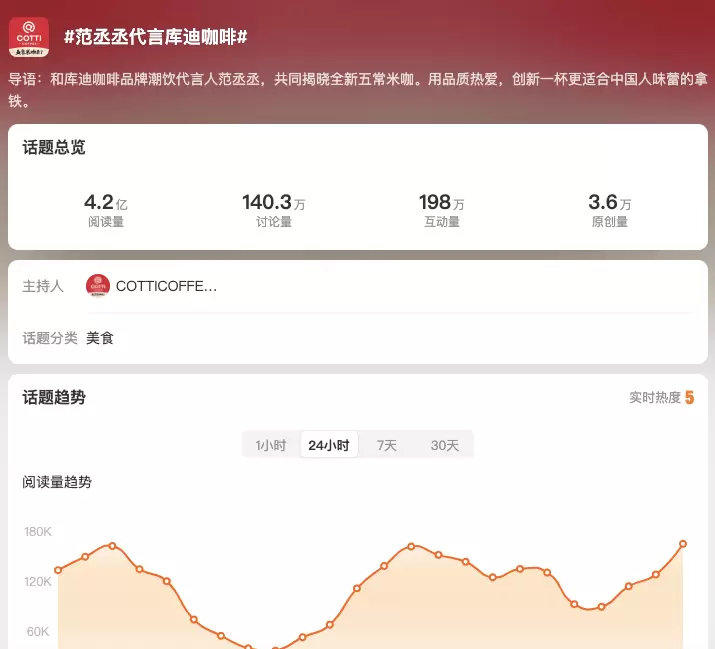Click the 美食 topic category tag

(x=100, y=338)
